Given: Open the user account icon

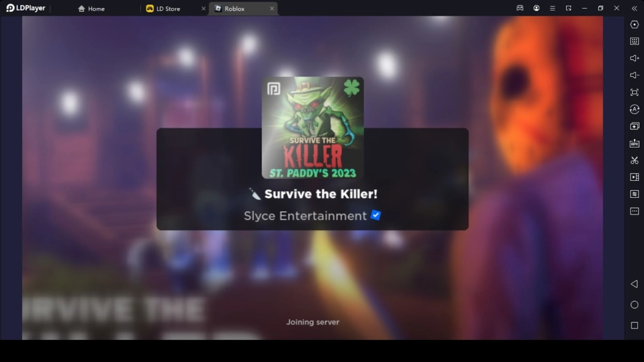Looking at the screenshot, I should click(x=536, y=8).
